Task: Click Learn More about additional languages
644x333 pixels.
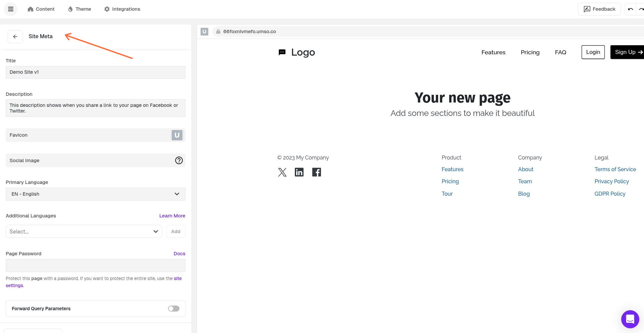Action: (x=172, y=216)
